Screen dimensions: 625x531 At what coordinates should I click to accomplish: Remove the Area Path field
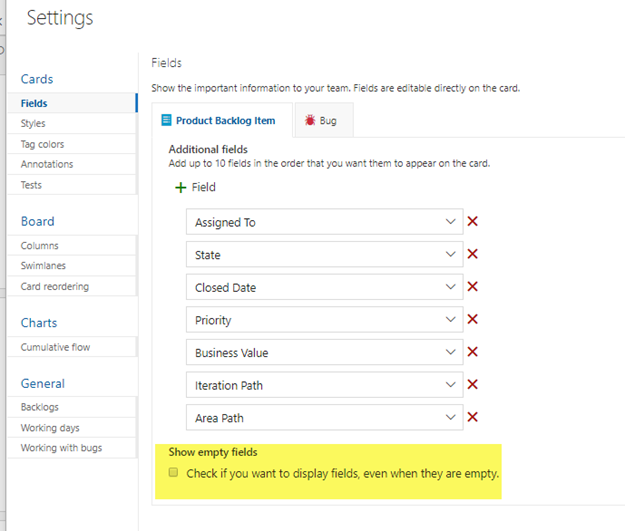tap(473, 417)
